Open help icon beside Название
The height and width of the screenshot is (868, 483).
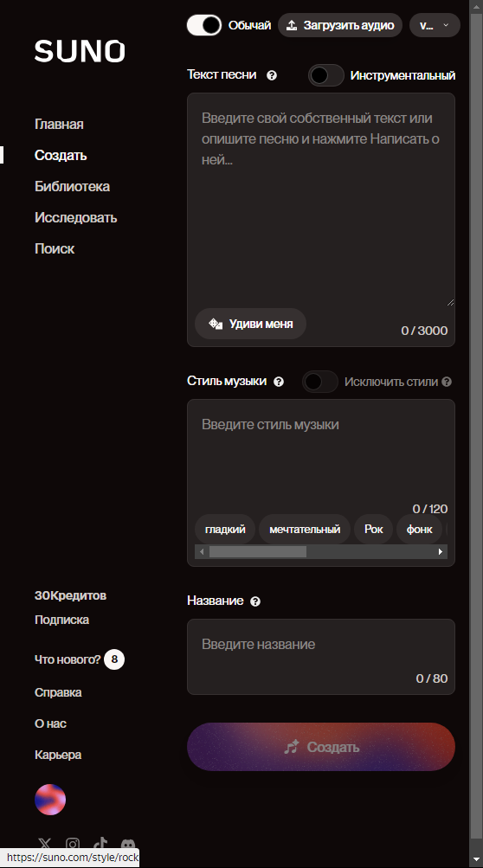(x=255, y=601)
